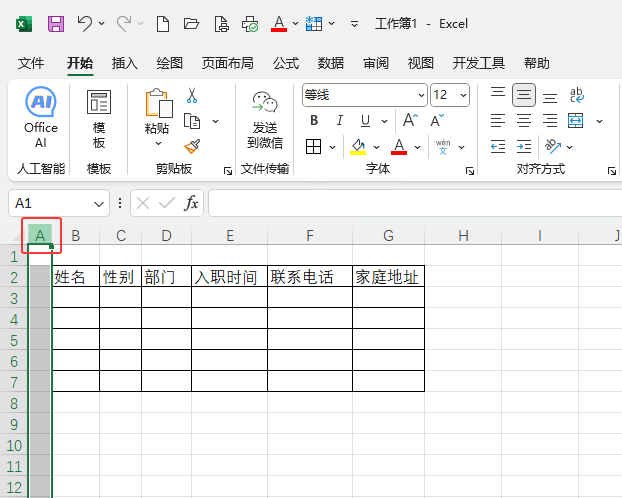Screen dimensions: 622x498
Task: Switch to the 页面布局 tab
Action: 228,63
